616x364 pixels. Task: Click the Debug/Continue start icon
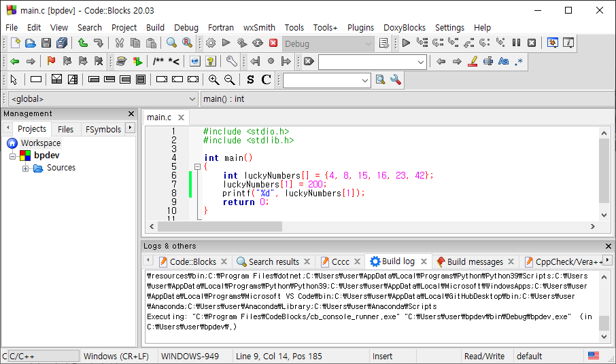[406, 43]
